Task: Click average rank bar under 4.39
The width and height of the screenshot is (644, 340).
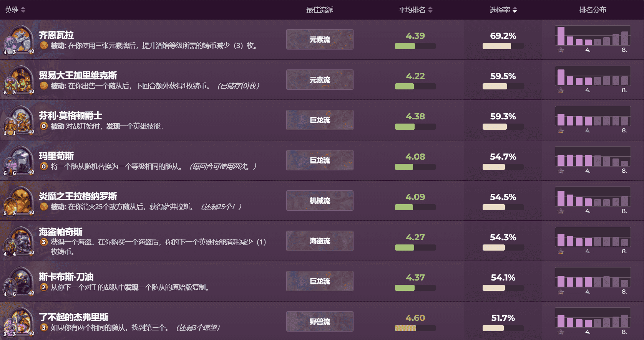Action: point(415,46)
